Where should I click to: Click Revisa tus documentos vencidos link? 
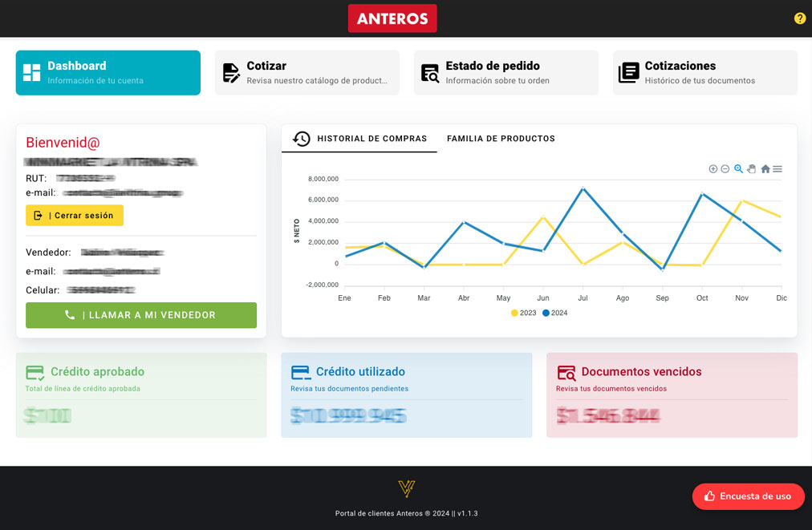point(611,389)
